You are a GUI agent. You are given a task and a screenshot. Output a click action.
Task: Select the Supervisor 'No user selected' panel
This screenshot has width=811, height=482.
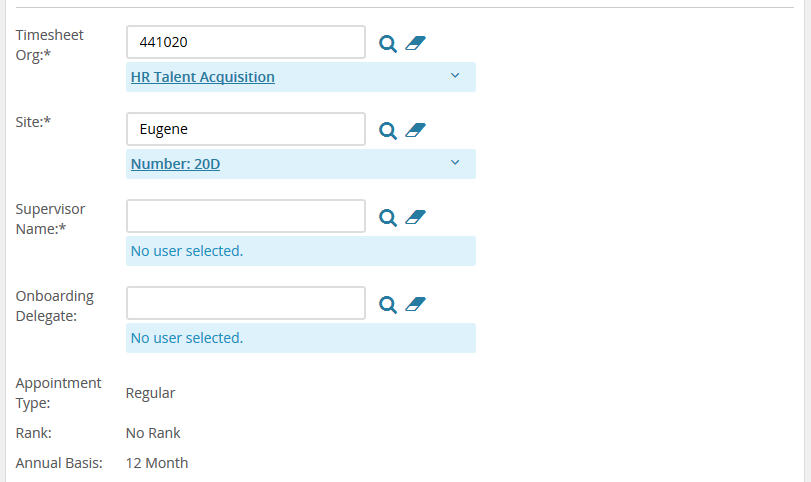pos(301,251)
